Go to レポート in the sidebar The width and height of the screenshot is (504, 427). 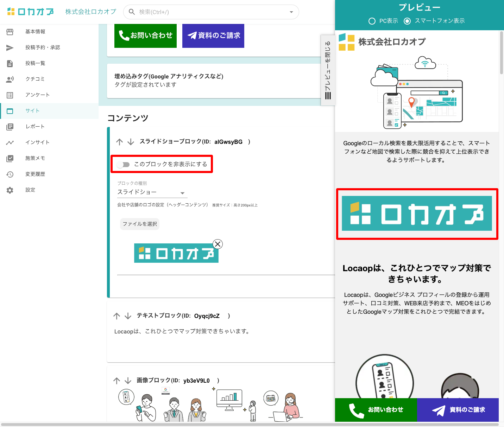tap(35, 127)
